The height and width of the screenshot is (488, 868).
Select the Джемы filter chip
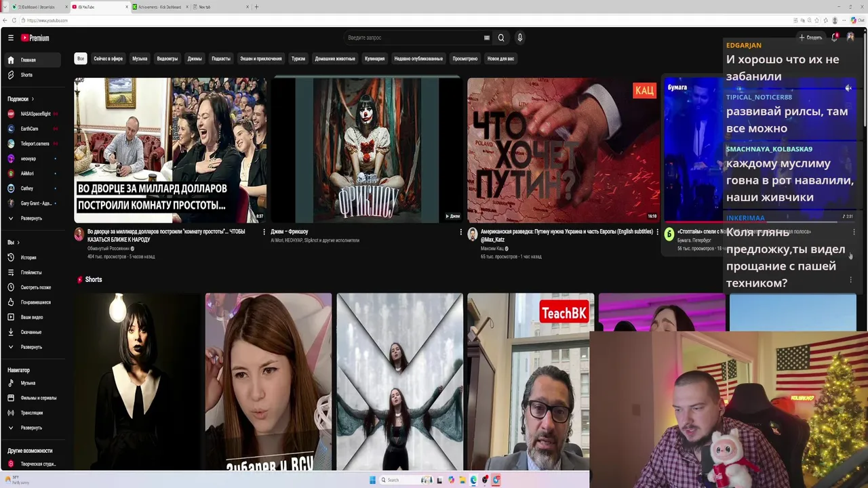195,59
